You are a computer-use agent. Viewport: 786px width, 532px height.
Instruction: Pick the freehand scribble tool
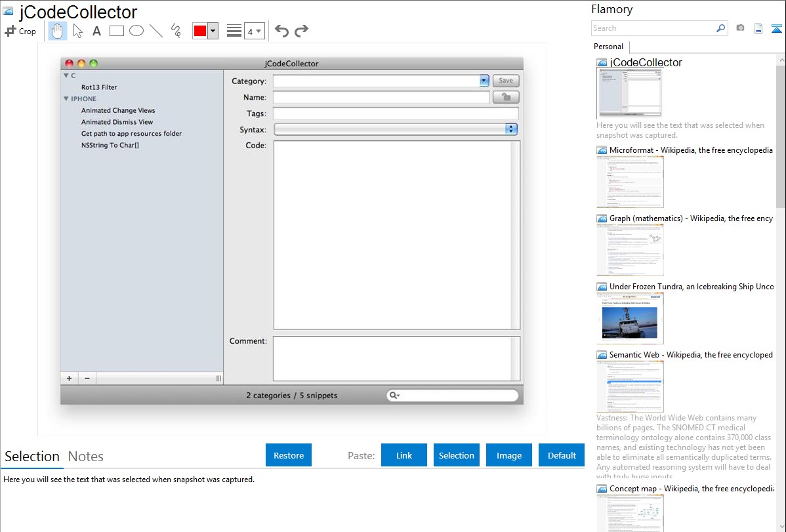pos(176,31)
